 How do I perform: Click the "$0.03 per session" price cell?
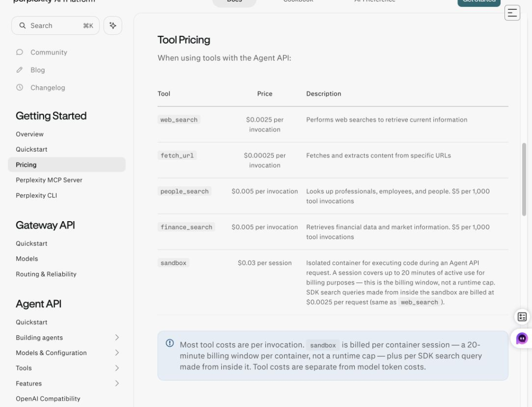click(x=264, y=263)
